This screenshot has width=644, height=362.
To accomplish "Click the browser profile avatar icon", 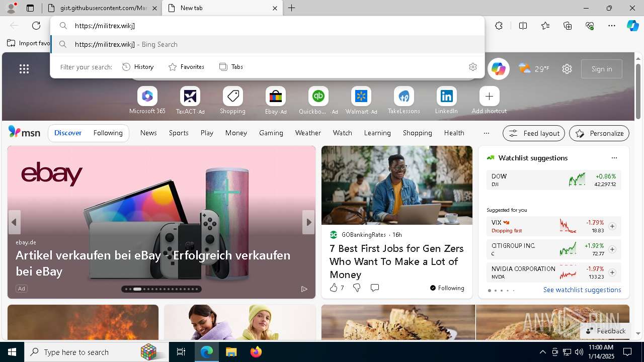I will (11, 8).
